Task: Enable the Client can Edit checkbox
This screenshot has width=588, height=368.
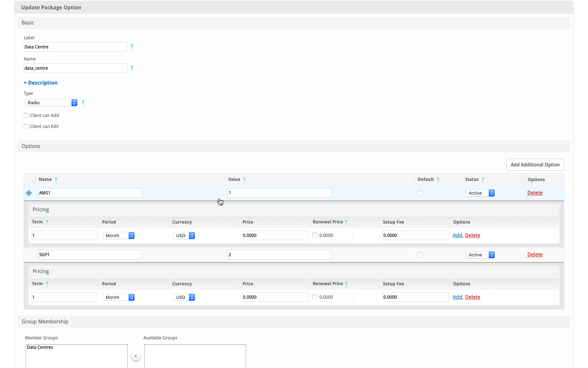Action: click(26, 126)
